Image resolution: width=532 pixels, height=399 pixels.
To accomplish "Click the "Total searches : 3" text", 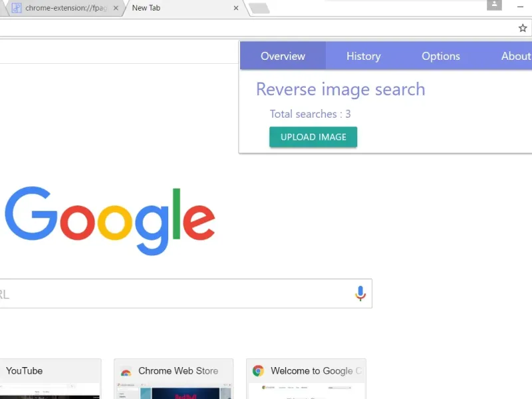I will tap(310, 114).
